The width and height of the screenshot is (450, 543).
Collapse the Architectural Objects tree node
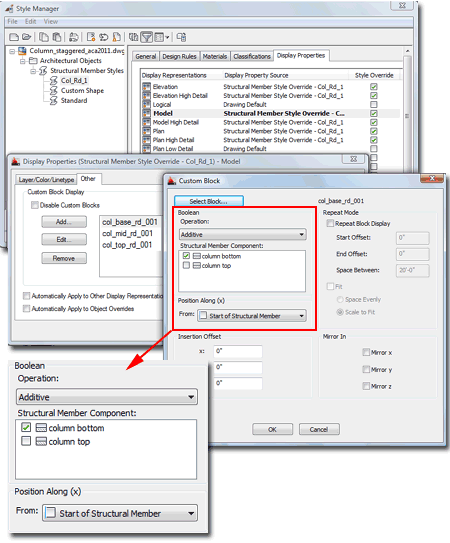(23, 61)
